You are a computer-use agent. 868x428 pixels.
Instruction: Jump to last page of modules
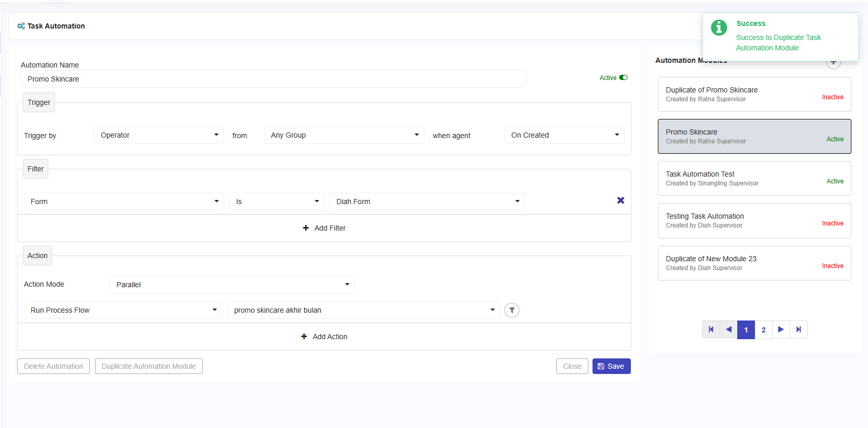pyautogui.click(x=798, y=329)
